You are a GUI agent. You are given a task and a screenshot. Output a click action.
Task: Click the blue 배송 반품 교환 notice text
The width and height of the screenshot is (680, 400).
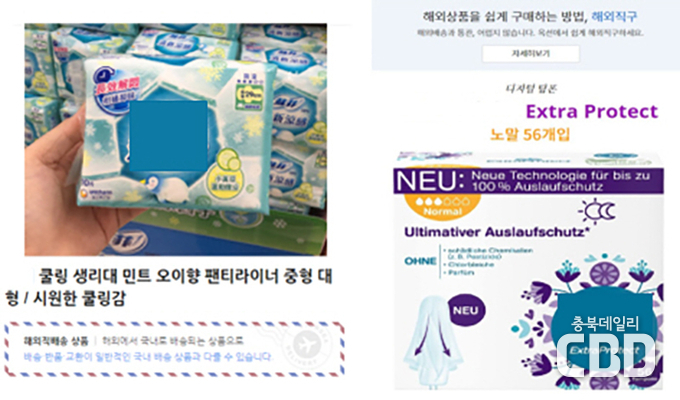[148, 357]
